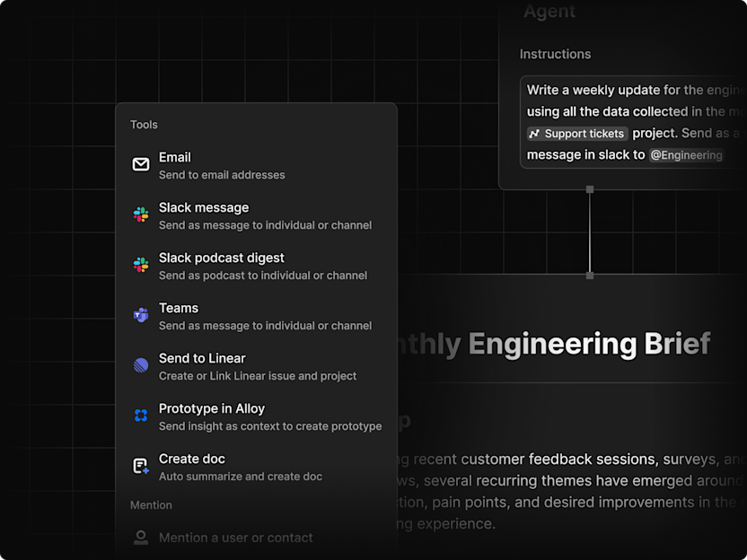Click the Support tickets project chip

(577, 134)
